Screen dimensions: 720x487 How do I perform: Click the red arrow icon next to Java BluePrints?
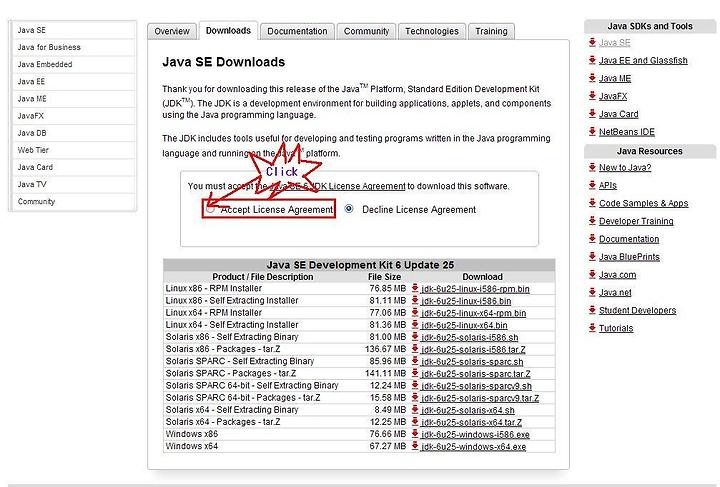click(x=592, y=257)
